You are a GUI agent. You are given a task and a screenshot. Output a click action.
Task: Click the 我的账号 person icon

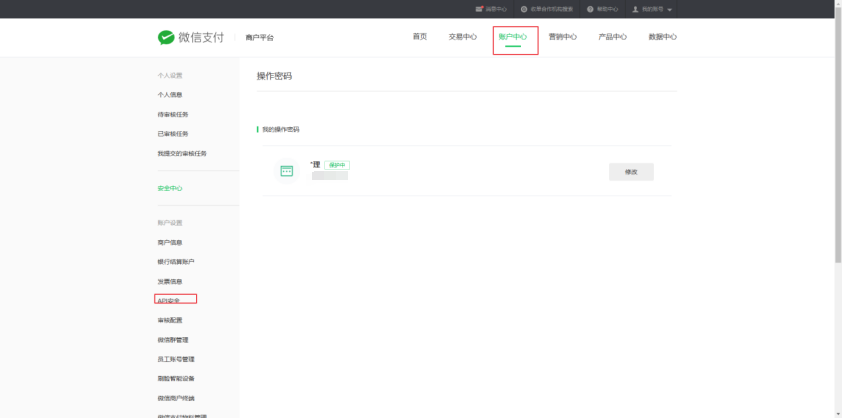coord(635,9)
